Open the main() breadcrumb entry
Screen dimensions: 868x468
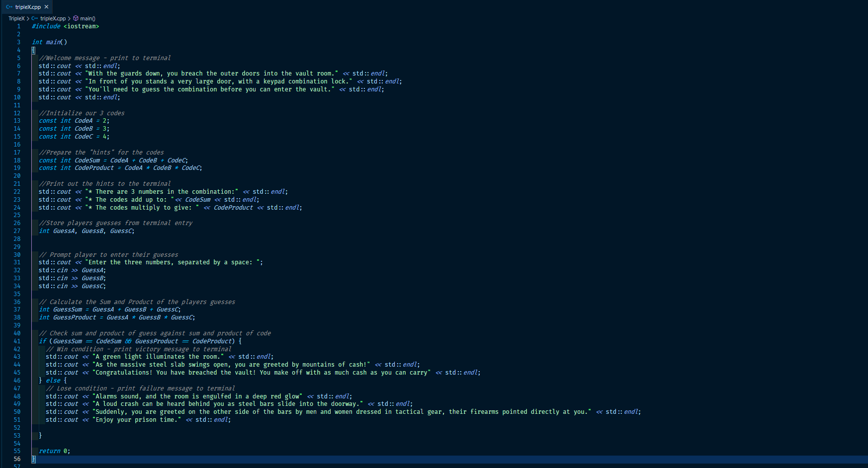coord(88,18)
